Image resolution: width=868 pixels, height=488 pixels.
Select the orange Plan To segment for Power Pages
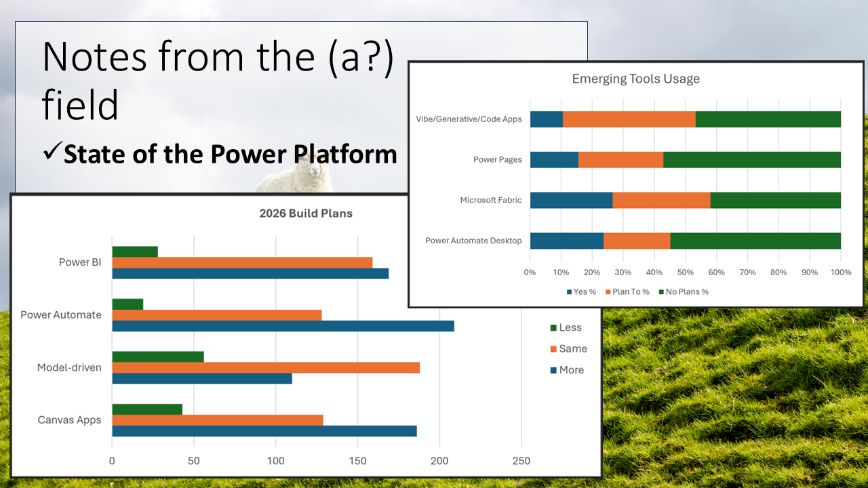coord(621,160)
